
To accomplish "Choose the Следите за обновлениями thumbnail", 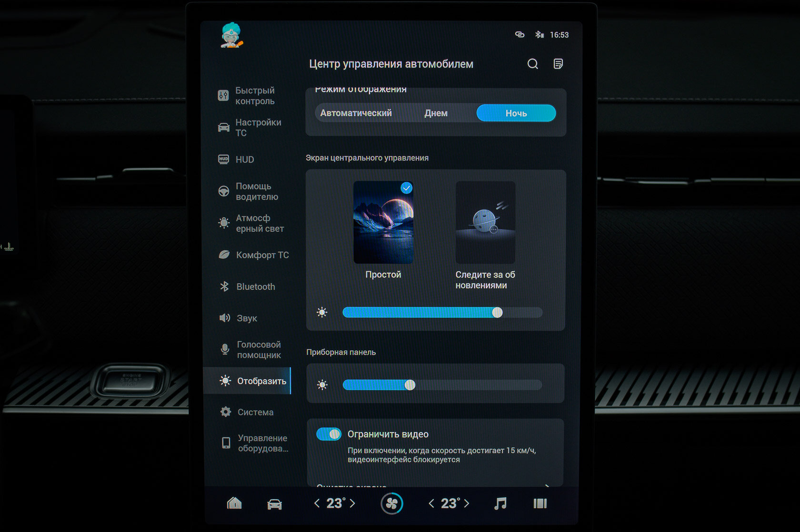I will coord(485,222).
